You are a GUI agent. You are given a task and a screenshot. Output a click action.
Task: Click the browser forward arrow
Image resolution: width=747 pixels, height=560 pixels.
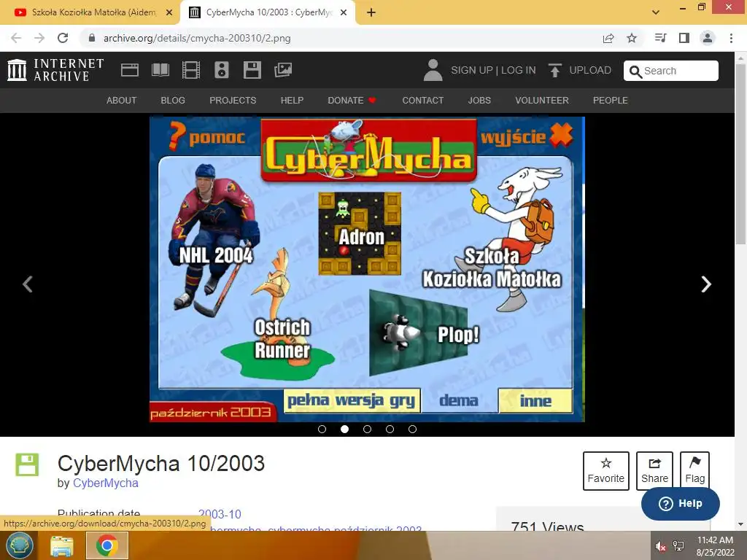tap(39, 38)
